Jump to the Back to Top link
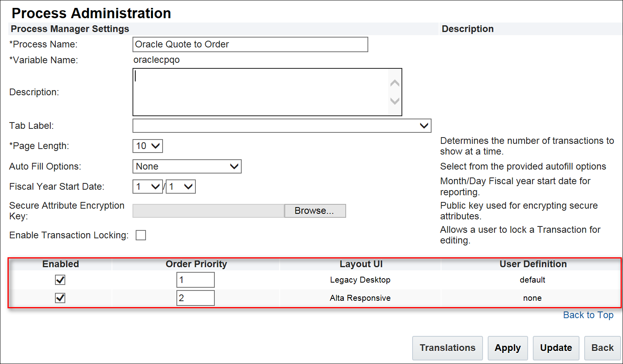The image size is (623, 364). [x=588, y=315]
